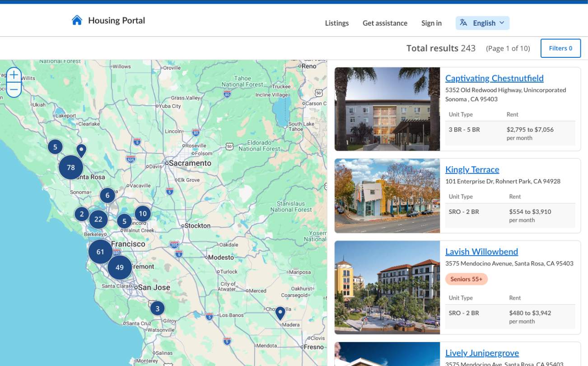This screenshot has height=366, width=588.
Task: Open the 6-listing cluster near Sonoma
Action: click(x=107, y=195)
